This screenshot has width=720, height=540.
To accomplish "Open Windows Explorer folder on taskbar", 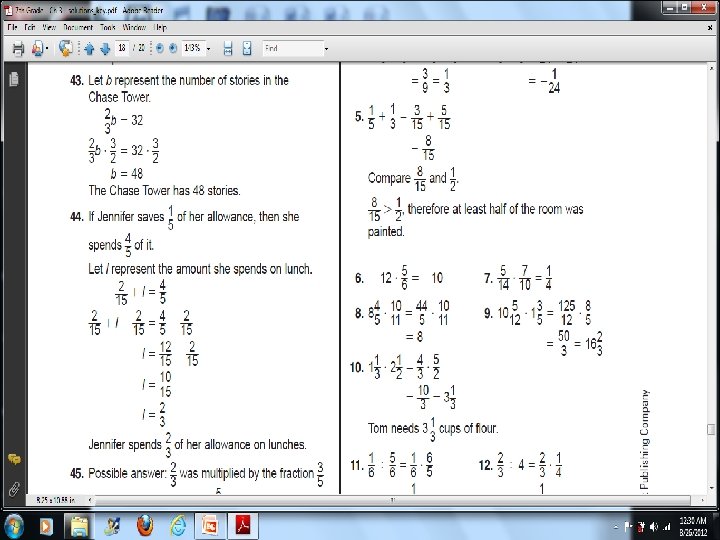I will pyautogui.click(x=79, y=526).
